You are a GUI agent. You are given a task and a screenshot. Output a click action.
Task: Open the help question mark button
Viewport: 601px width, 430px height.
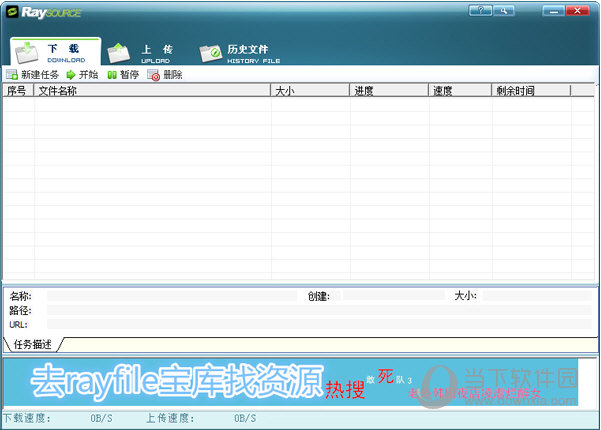[481, 10]
